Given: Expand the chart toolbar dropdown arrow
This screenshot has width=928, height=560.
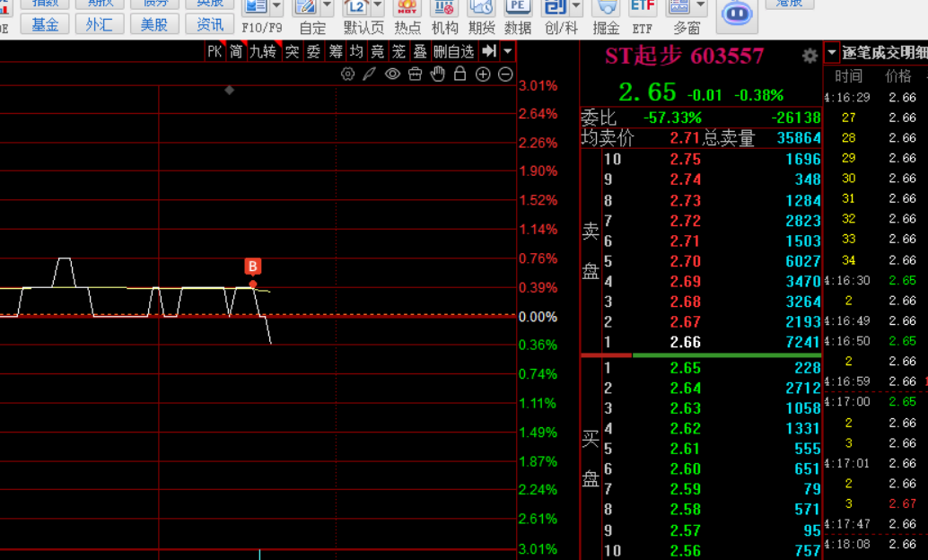Looking at the screenshot, I should [x=508, y=51].
